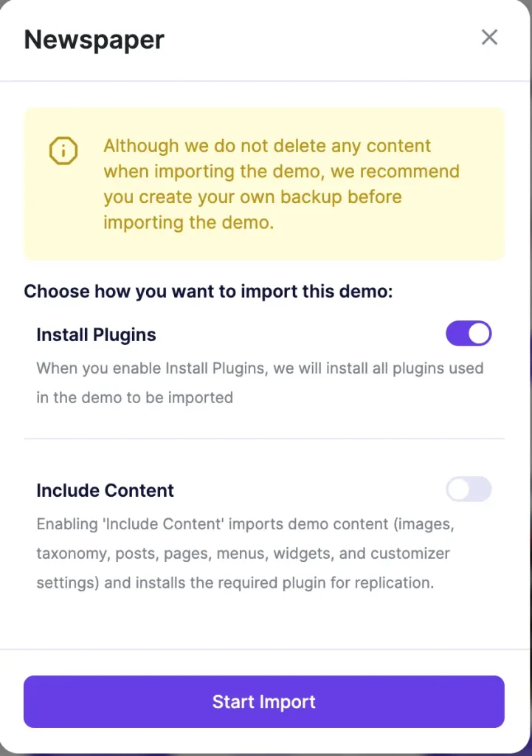Close the Newspaper import dialog
Viewport: 532px width, 756px height.
tap(489, 38)
